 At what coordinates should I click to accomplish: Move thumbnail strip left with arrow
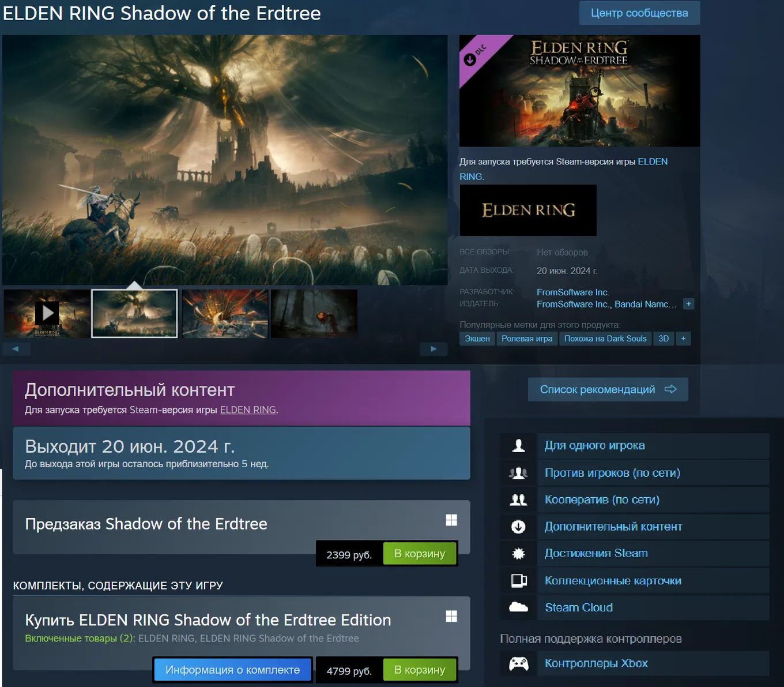16,348
